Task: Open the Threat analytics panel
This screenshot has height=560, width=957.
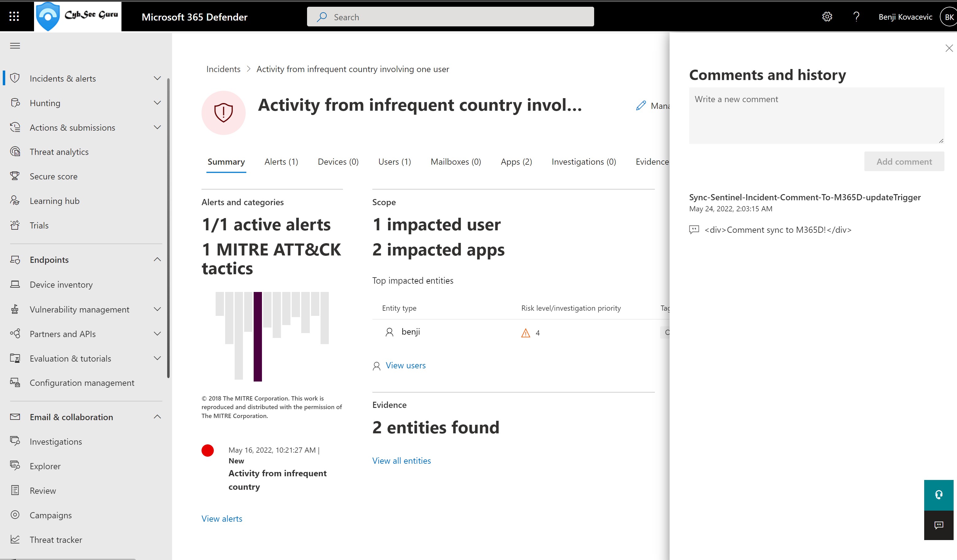Action: (59, 151)
